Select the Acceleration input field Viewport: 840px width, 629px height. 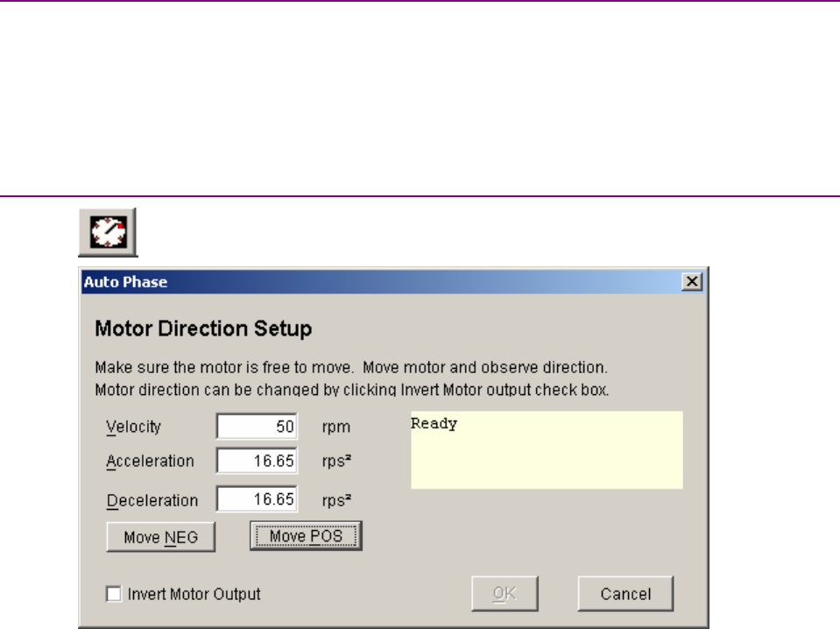pyautogui.click(x=257, y=461)
